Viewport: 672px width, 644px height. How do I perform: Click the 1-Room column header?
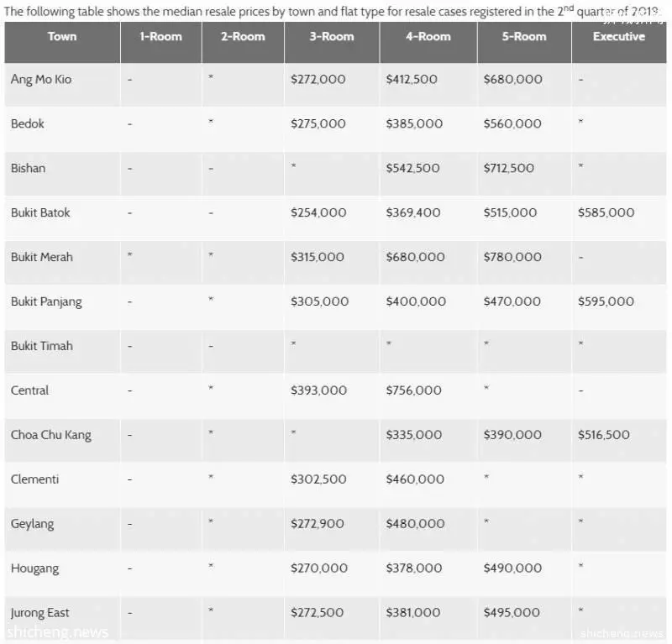click(160, 42)
